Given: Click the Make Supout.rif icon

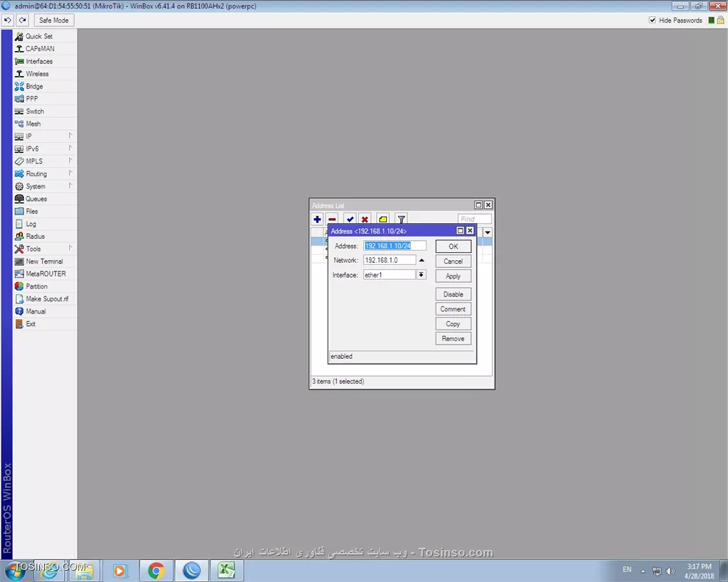Looking at the screenshot, I should pyautogui.click(x=19, y=299).
